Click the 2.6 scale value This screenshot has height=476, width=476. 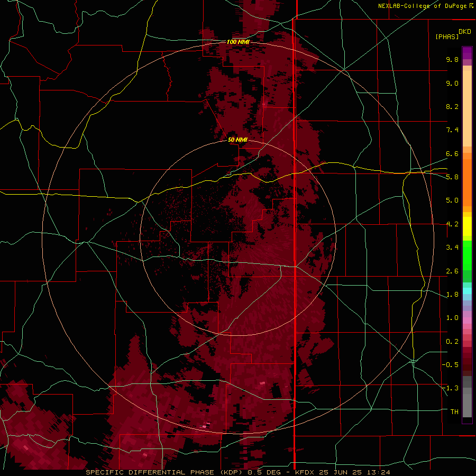tap(452, 271)
